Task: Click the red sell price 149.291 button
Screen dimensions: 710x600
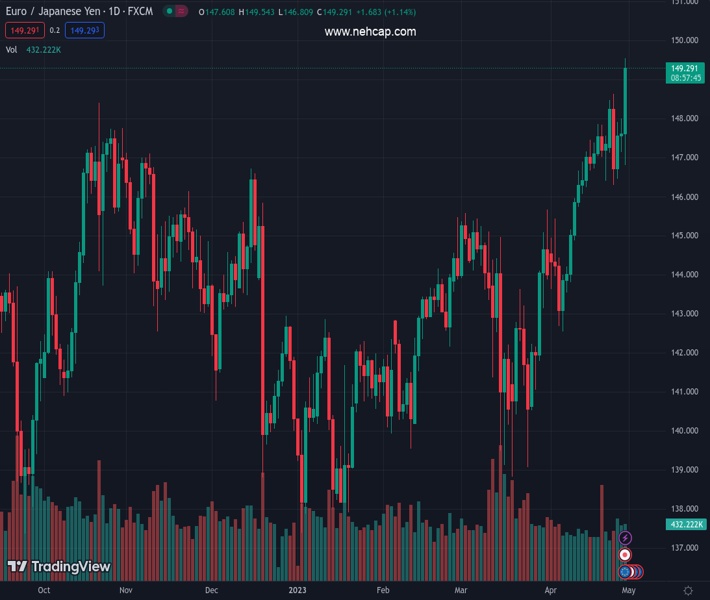Action: pyautogui.click(x=23, y=31)
